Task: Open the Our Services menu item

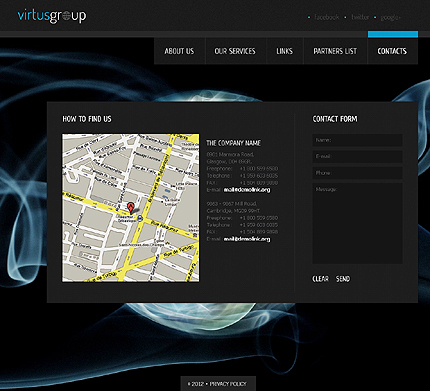Action: click(x=235, y=51)
